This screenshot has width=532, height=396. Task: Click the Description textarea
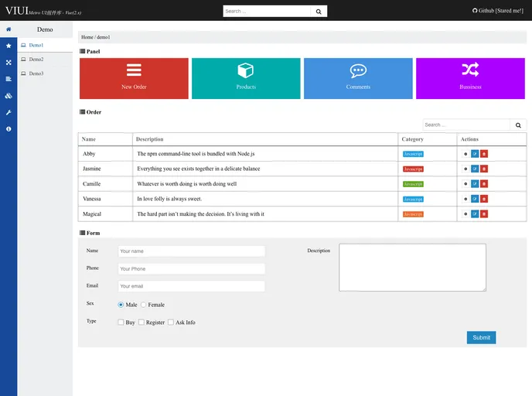coord(412,268)
